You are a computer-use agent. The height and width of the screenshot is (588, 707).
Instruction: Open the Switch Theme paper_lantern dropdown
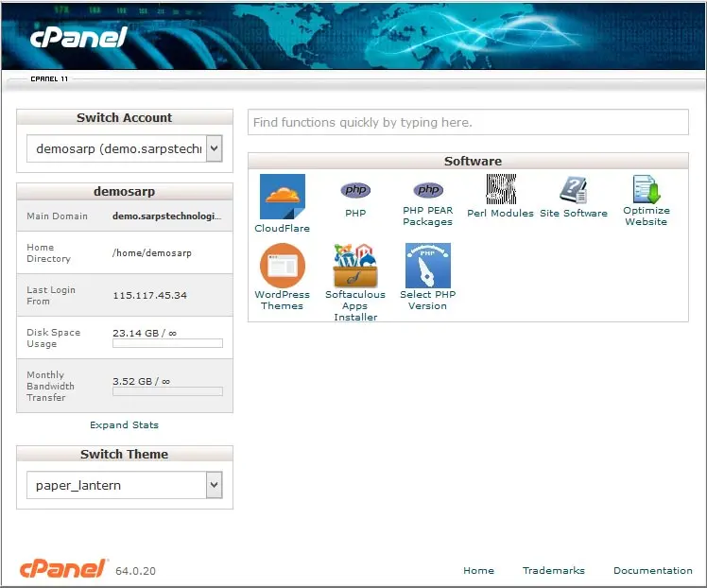point(125,485)
